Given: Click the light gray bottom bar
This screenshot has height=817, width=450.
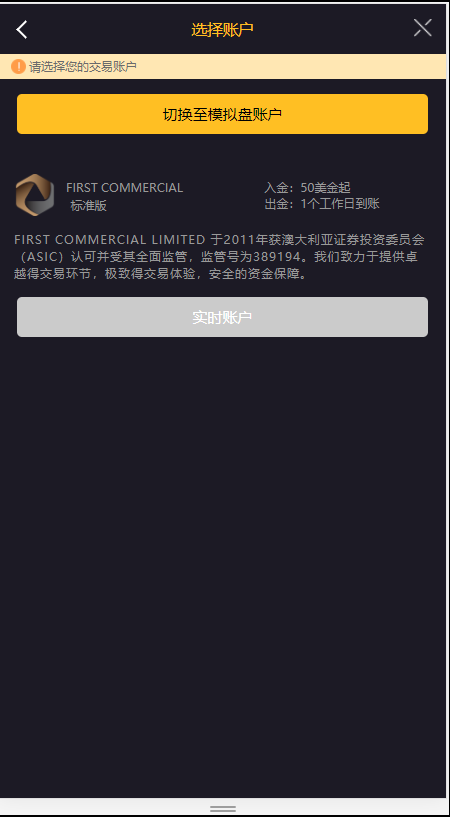Looking at the screenshot, I should (222, 807).
